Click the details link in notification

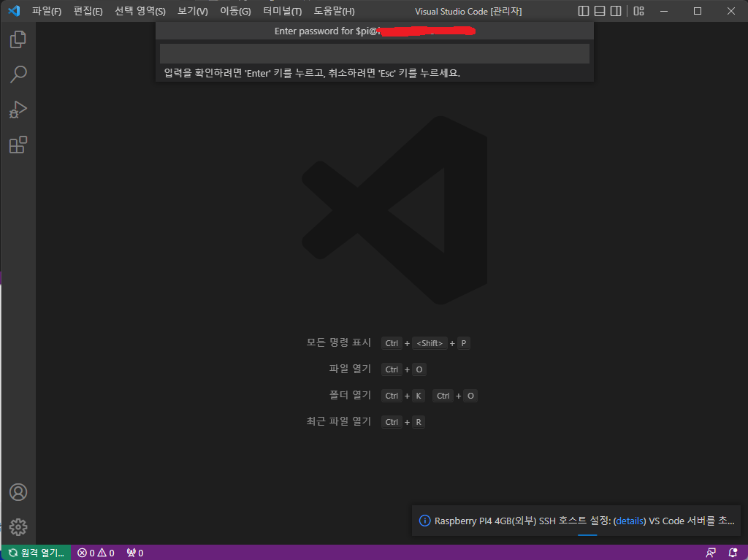630,521
